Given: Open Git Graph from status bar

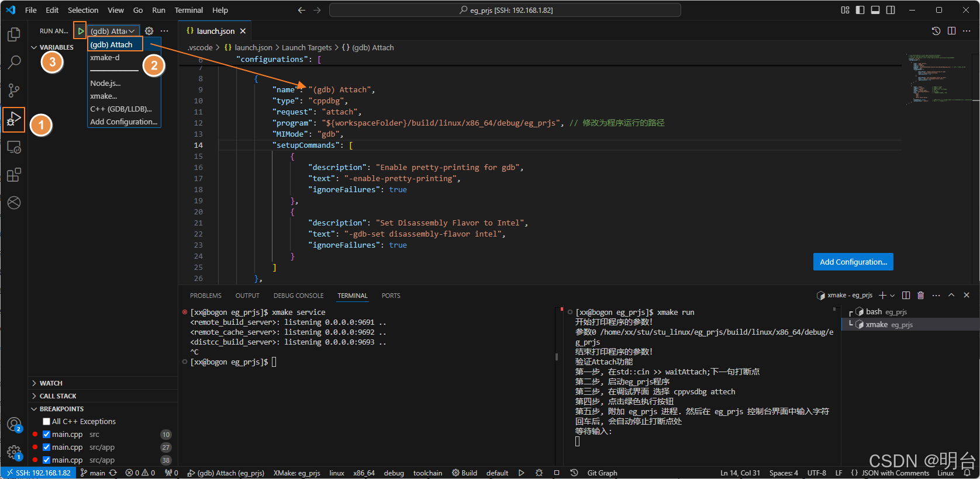Looking at the screenshot, I should click(602, 473).
